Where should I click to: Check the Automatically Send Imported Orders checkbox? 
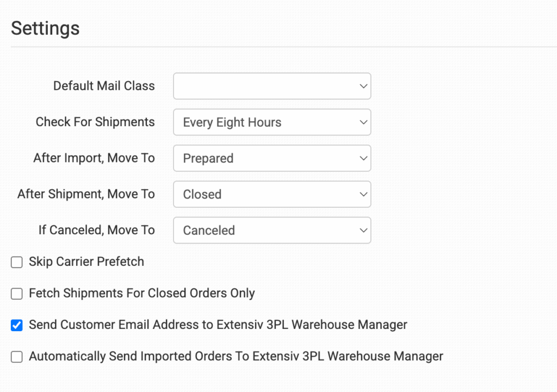tap(17, 357)
